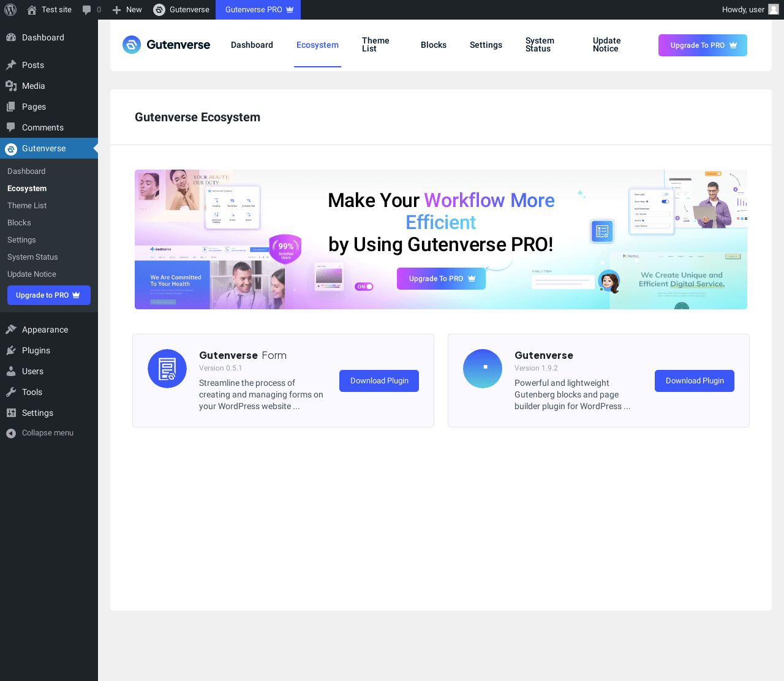Viewport: 784px width, 681px height.
Task: Open Howdy, user account menu
Action: (750, 10)
